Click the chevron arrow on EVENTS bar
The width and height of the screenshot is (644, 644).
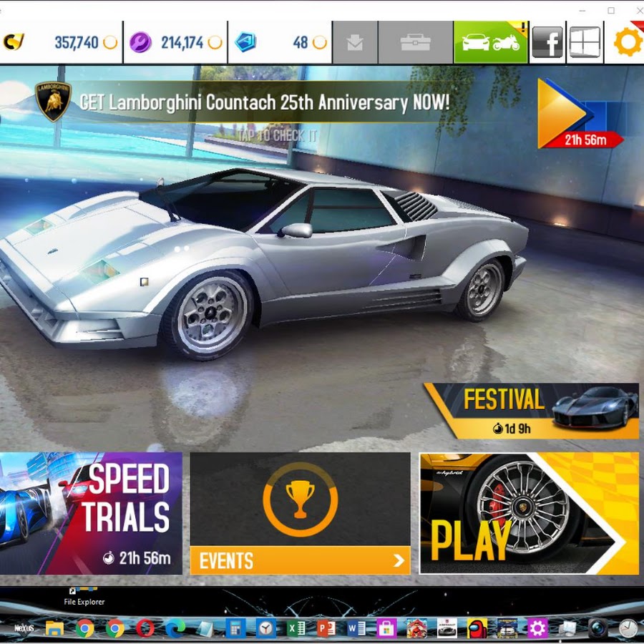point(398,560)
